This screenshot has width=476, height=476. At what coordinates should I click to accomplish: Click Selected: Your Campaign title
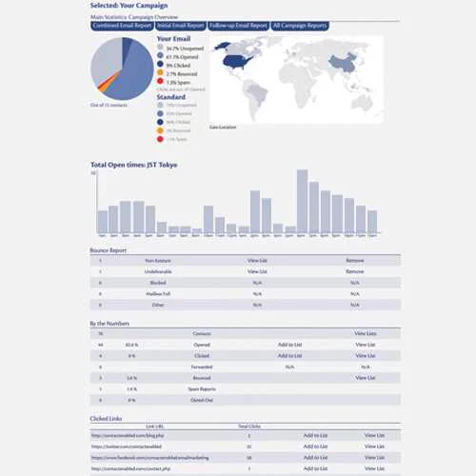129,6
